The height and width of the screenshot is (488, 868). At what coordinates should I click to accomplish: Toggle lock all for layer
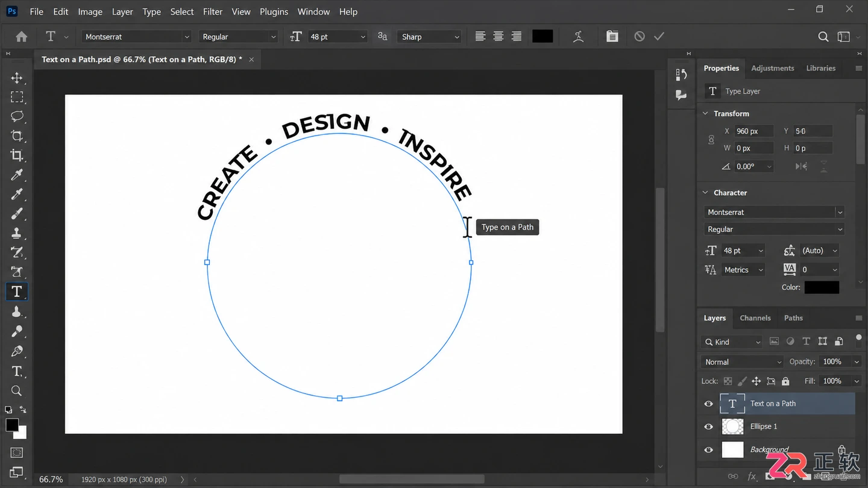(x=785, y=381)
